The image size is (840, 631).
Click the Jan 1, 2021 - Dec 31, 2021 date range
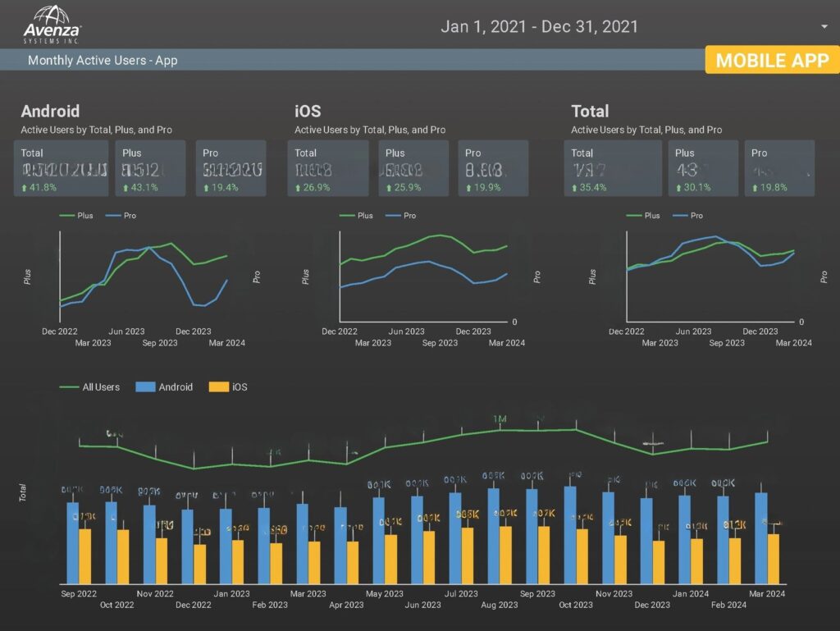(x=539, y=26)
